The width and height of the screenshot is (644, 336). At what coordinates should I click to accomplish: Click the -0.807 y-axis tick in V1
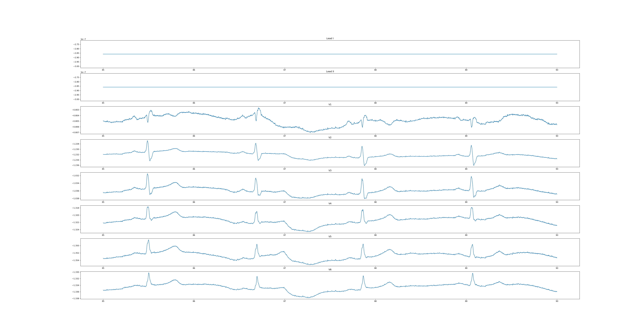(76, 133)
